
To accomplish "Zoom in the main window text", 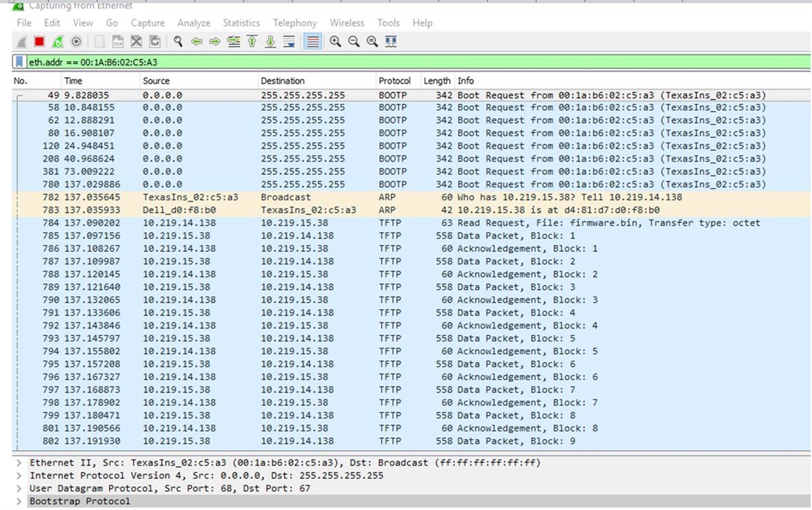I will tap(335, 42).
